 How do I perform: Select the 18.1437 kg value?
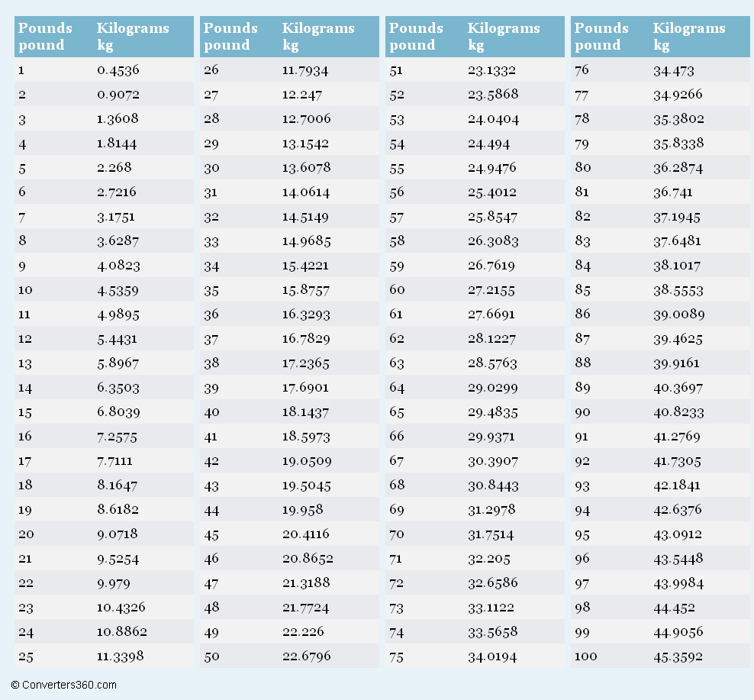(x=305, y=412)
